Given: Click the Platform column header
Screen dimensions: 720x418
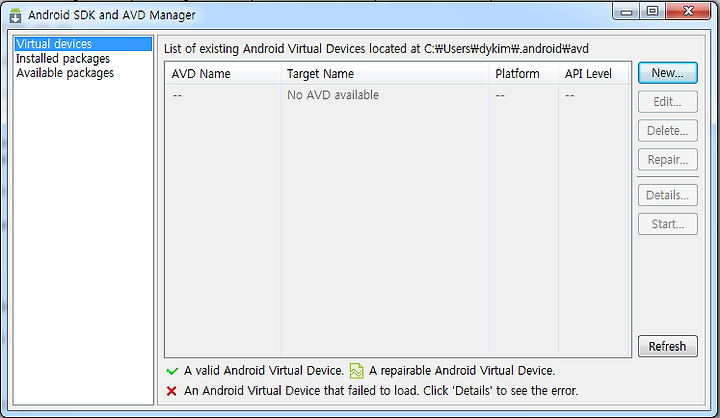Looking at the screenshot, I should (524, 73).
